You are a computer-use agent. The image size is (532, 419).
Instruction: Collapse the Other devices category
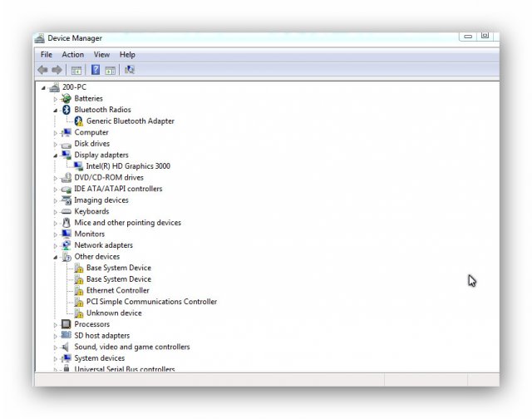pyautogui.click(x=56, y=257)
